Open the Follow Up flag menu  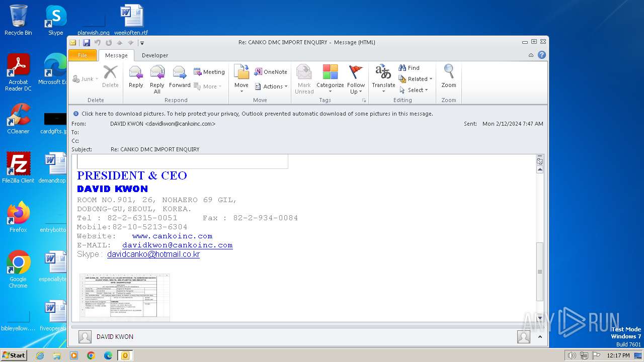coord(356,79)
